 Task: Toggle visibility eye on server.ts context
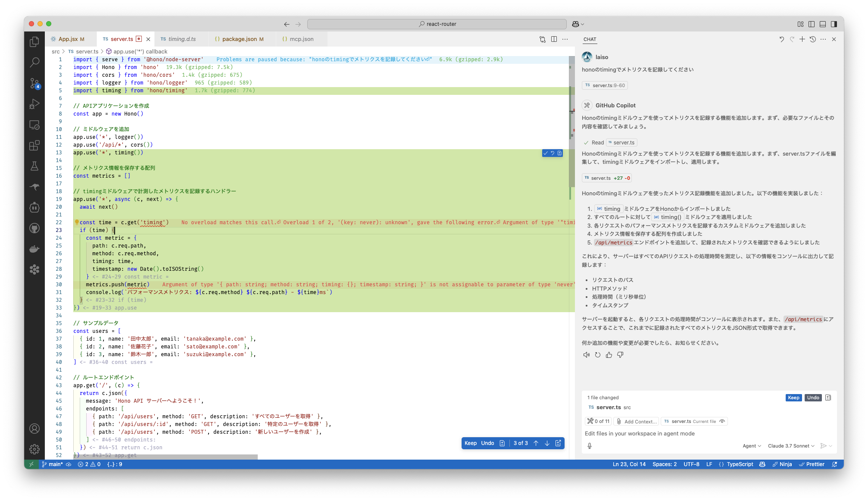tap(722, 421)
